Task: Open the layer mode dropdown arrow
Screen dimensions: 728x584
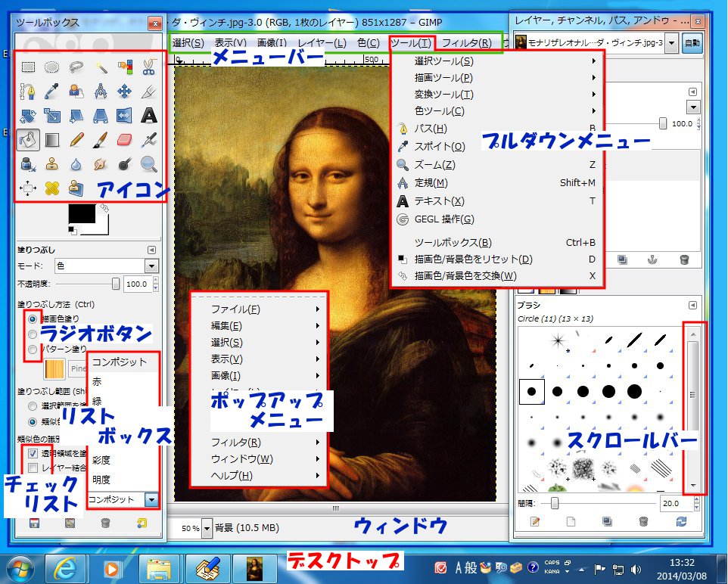Action: point(693,107)
